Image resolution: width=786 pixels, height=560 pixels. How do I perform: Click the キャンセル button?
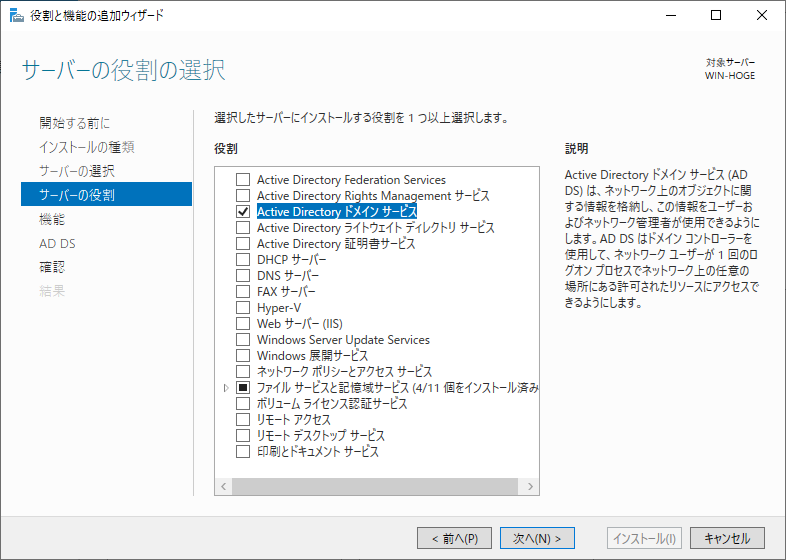tap(727, 538)
